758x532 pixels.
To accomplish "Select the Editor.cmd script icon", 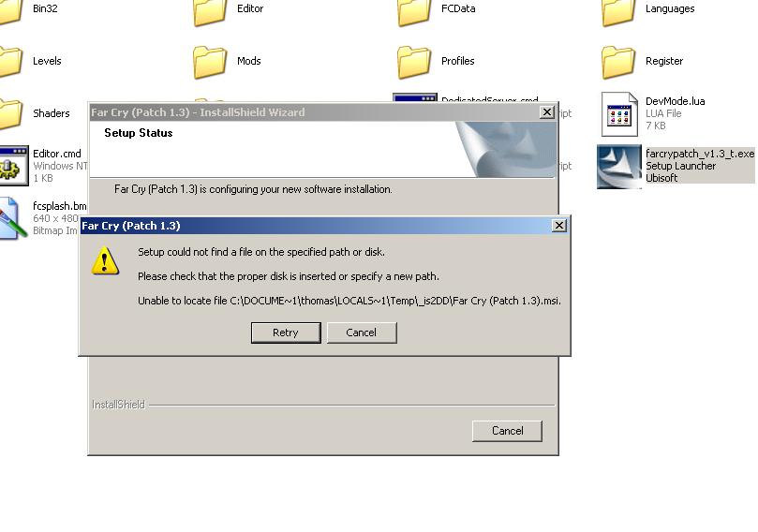I will pos(13,166).
